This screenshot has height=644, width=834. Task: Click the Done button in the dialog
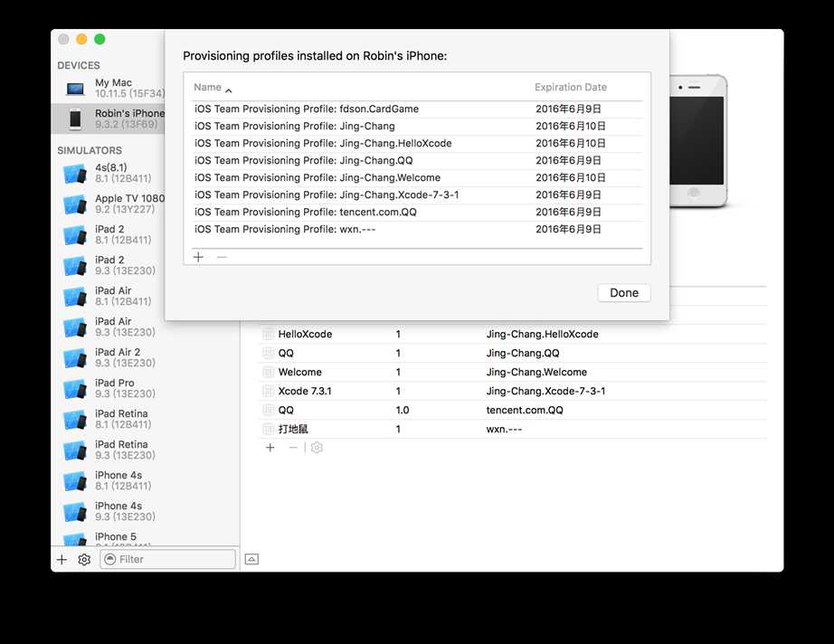623,293
